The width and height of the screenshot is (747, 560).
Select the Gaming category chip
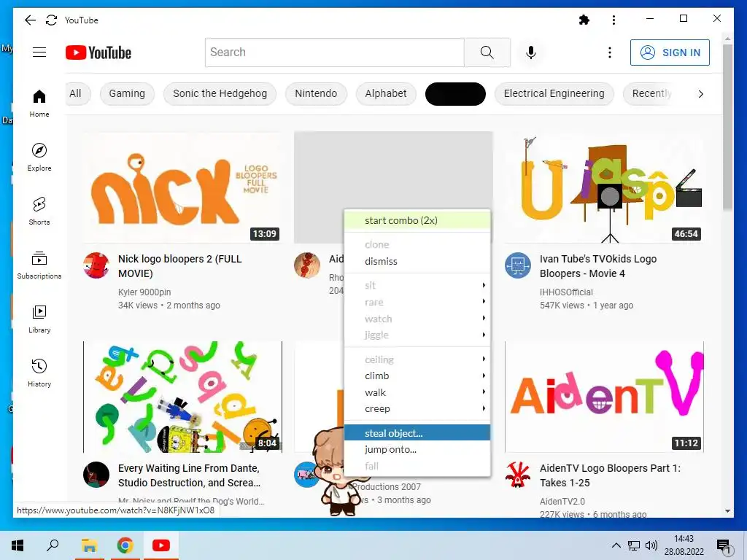[x=127, y=93]
